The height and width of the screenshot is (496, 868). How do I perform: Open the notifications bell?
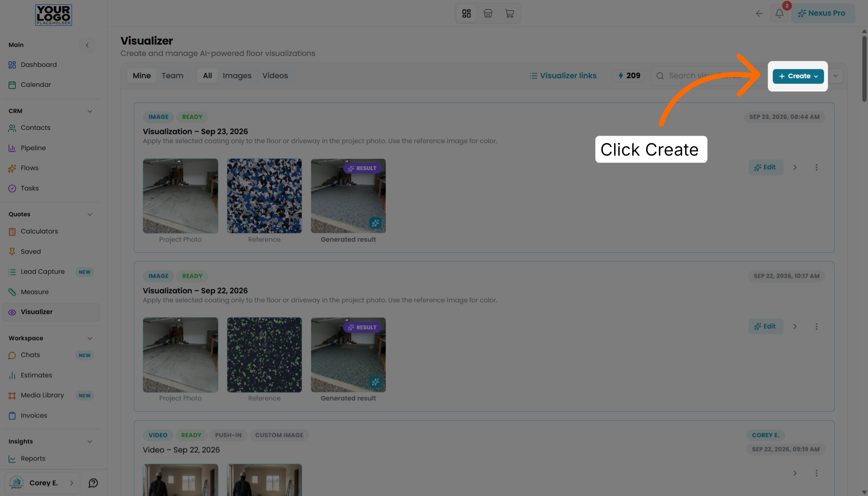coord(779,13)
